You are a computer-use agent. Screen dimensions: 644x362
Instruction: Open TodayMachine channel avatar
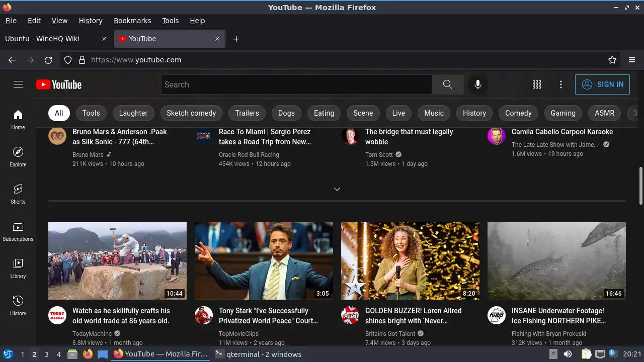click(x=57, y=315)
